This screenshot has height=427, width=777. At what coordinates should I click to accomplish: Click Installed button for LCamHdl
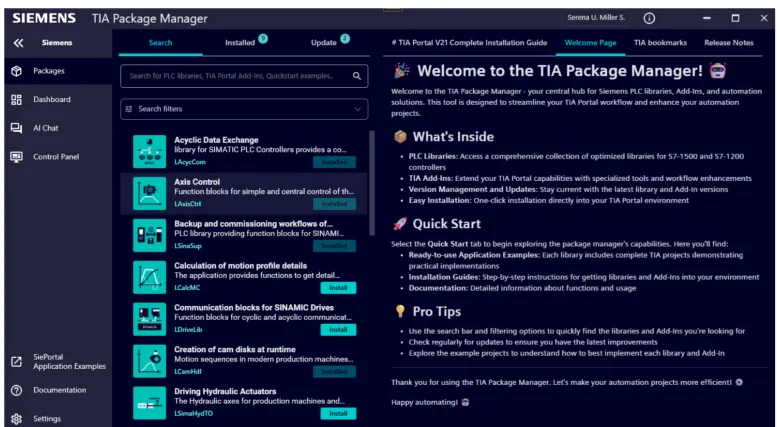point(334,372)
